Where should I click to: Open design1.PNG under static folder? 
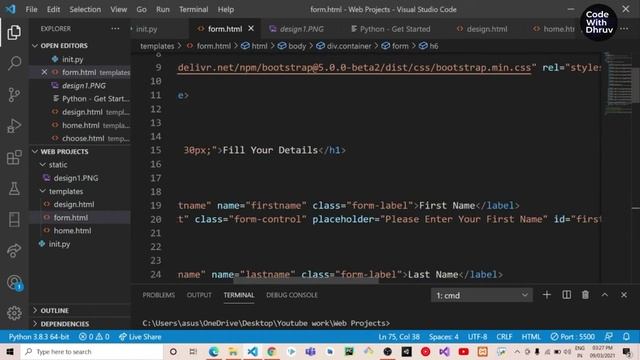(76, 178)
